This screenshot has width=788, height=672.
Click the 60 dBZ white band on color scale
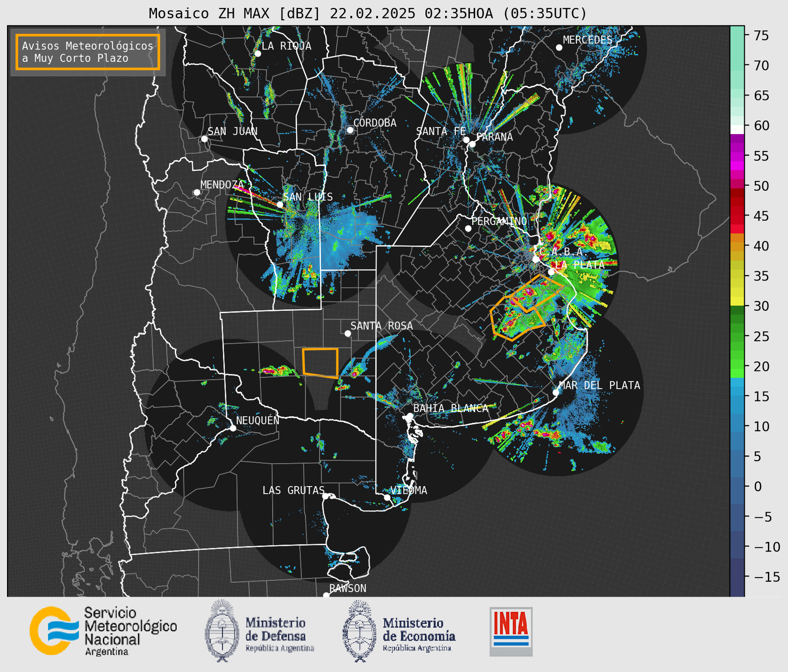tap(737, 129)
